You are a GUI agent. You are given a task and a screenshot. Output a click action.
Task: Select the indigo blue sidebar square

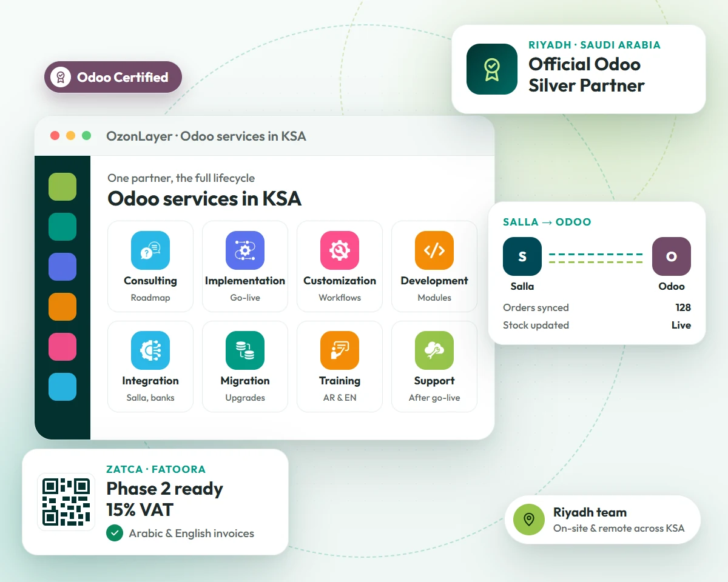pos(62,267)
